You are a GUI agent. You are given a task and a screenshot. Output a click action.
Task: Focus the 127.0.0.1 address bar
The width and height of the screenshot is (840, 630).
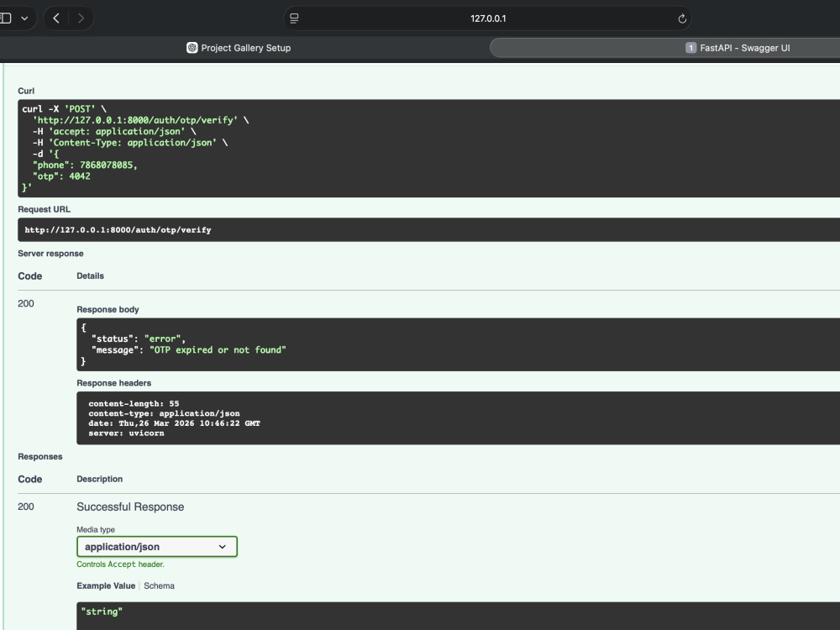click(487, 18)
